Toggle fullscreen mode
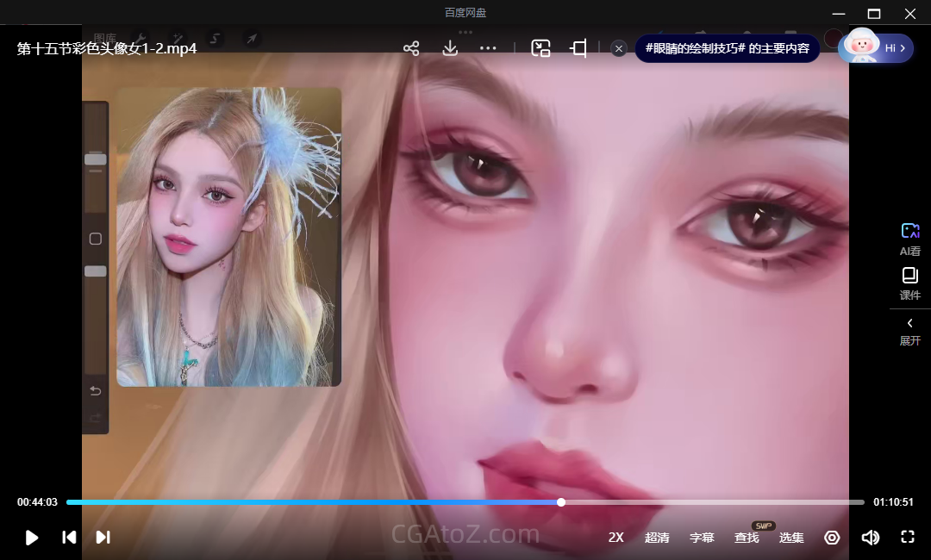Viewport: 931px width, 560px height. tap(907, 538)
